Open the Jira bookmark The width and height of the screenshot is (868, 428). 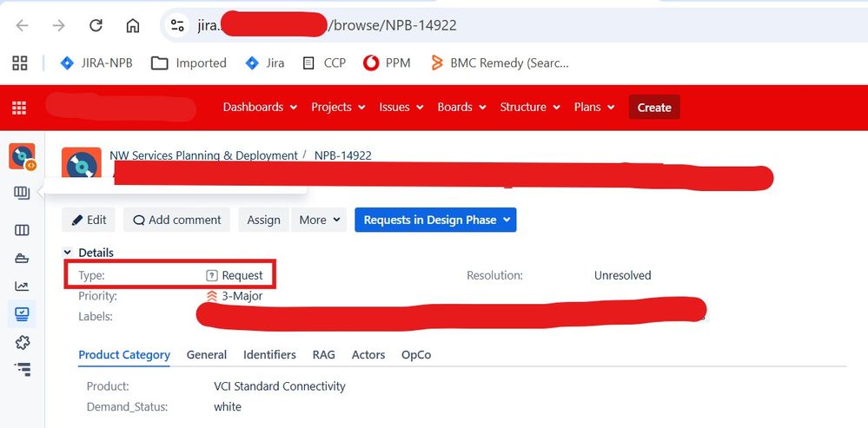point(265,63)
